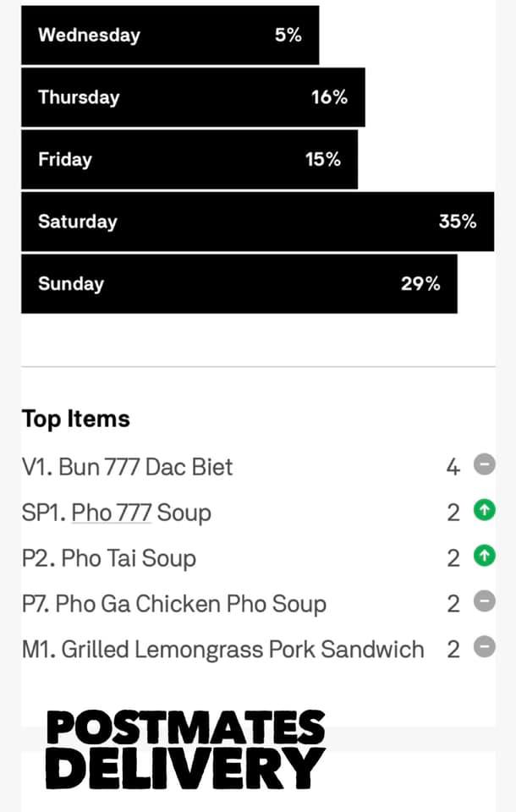Viewport: 516px width, 812px height.
Task: Click the gray trend icon beside Pho Ga Chicken Pho Soup
Action: click(x=485, y=602)
